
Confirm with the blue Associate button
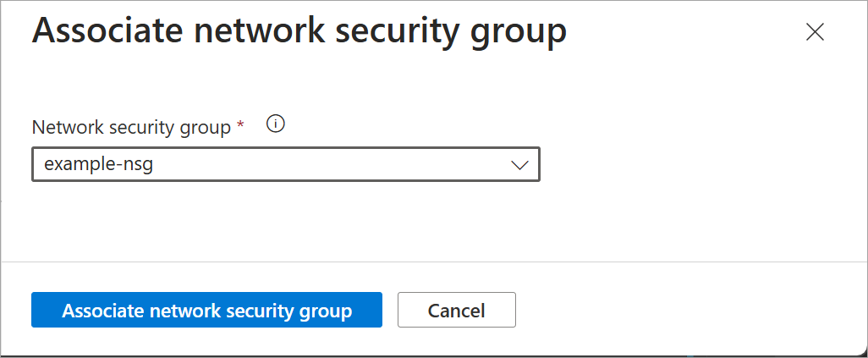click(x=206, y=310)
